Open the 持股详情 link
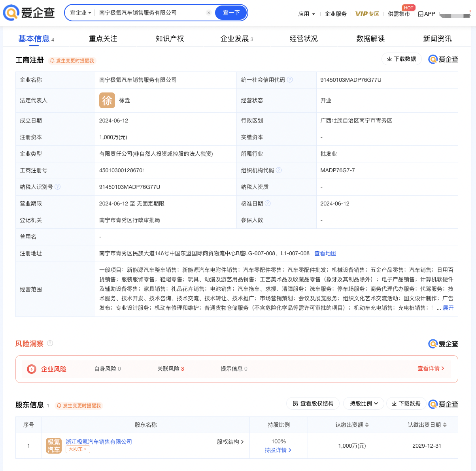This screenshot has width=476, height=471. coord(278,450)
